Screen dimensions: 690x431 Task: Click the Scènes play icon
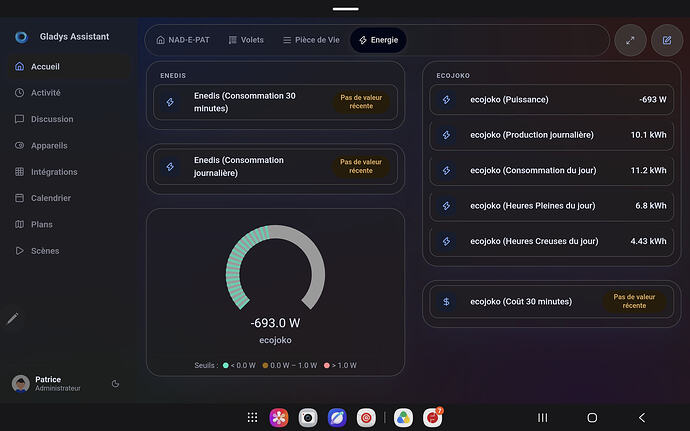point(19,251)
